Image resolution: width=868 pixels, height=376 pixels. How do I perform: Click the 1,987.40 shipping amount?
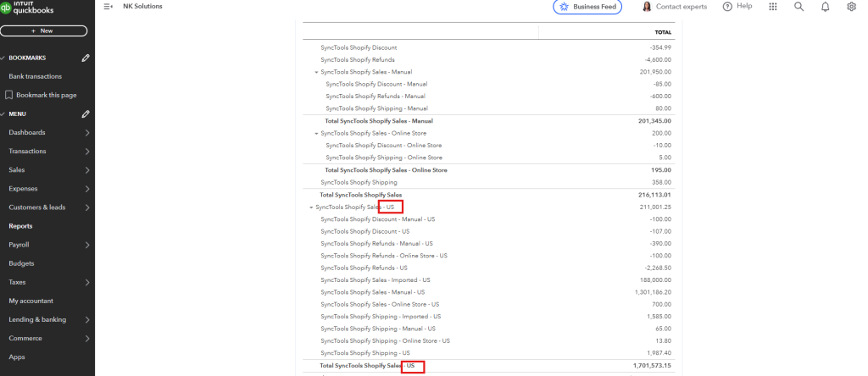(659, 353)
